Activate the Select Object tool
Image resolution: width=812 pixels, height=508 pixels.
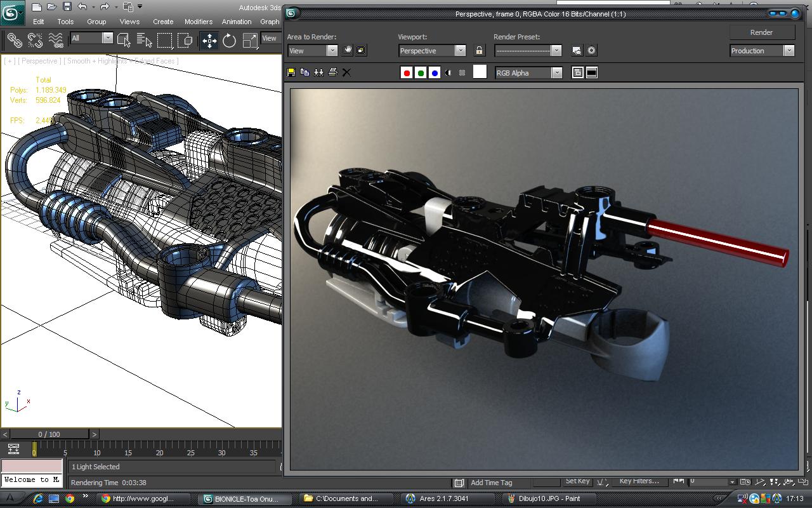tap(124, 40)
